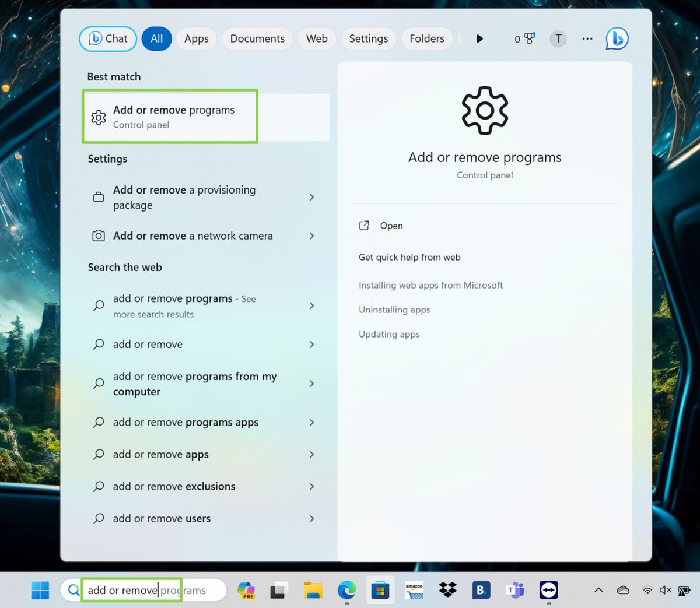The image size is (700, 608).
Task: Switch to the Apps filter tab
Action: pyautogui.click(x=196, y=38)
